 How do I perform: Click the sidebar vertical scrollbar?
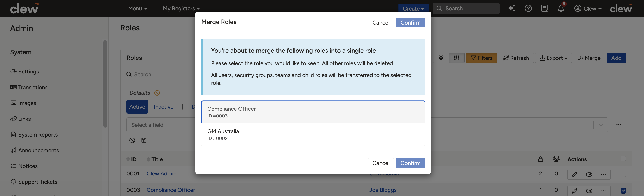[105, 84]
